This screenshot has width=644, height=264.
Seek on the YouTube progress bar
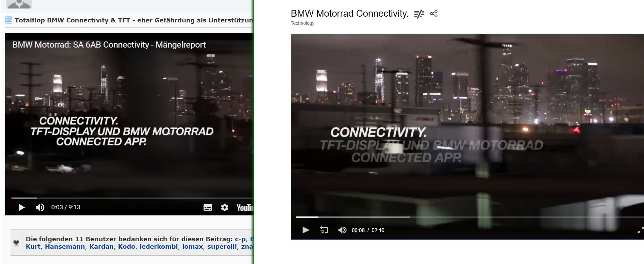[132, 198]
